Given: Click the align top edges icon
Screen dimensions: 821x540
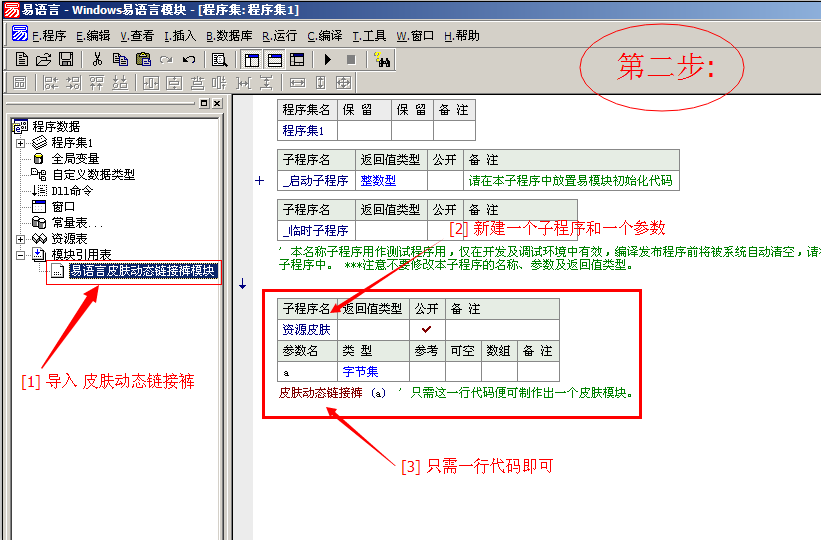Looking at the screenshot, I should [96, 83].
